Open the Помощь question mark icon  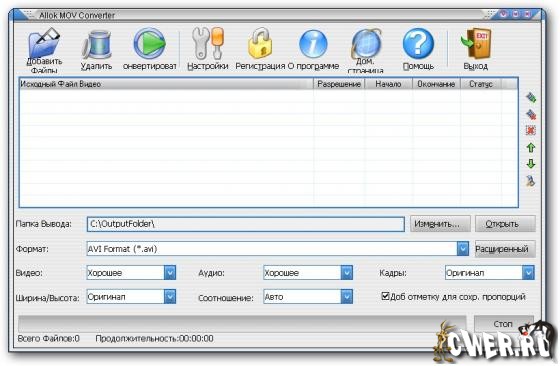point(418,44)
